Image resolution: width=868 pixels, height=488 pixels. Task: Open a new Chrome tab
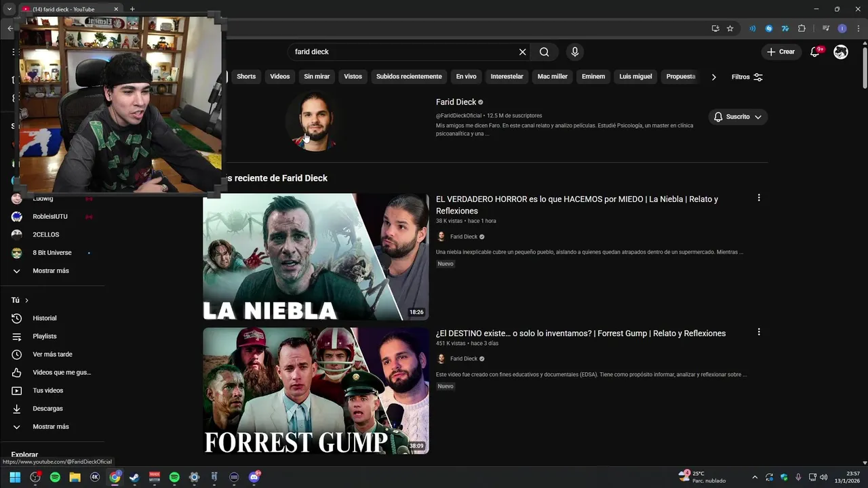(x=132, y=9)
